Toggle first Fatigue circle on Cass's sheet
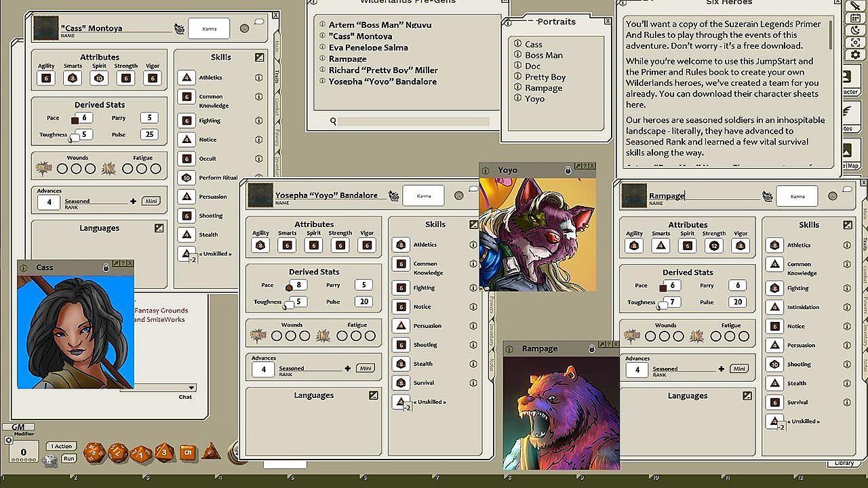The width and height of the screenshot is (868, 488). pyautogui.click(x=127, y=169)
